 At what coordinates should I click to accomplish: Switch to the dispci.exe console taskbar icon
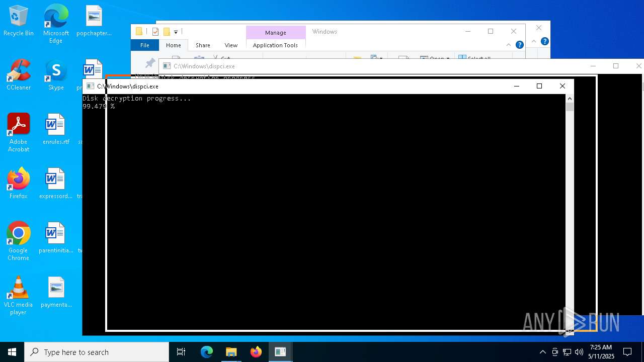280,352
